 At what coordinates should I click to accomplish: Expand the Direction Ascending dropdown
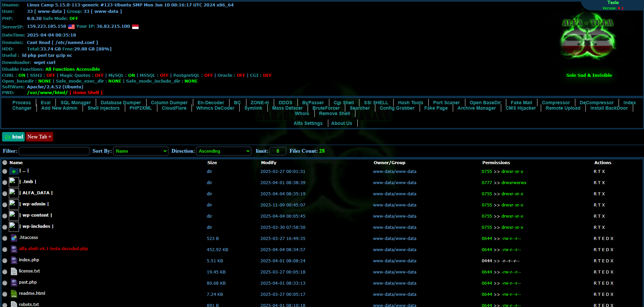(x=224, y=151)
